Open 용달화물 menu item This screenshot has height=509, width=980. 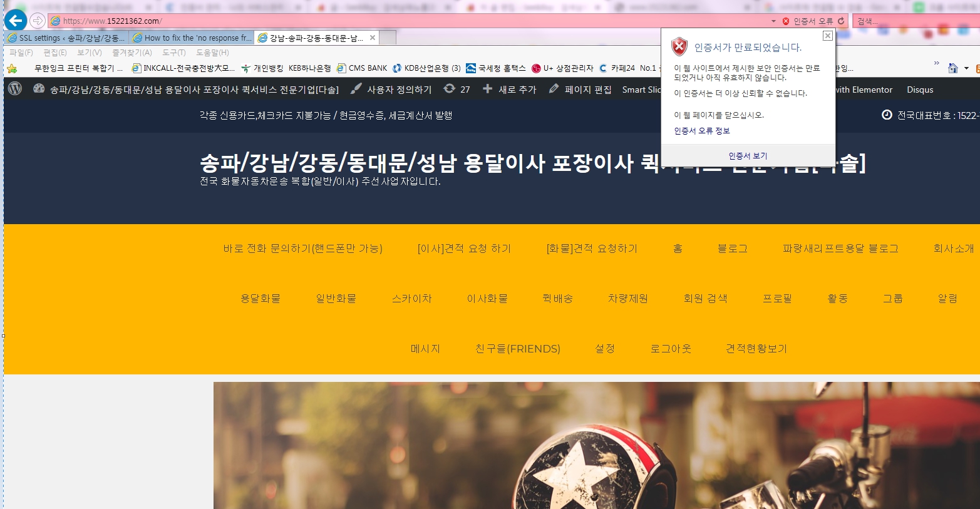260,299
